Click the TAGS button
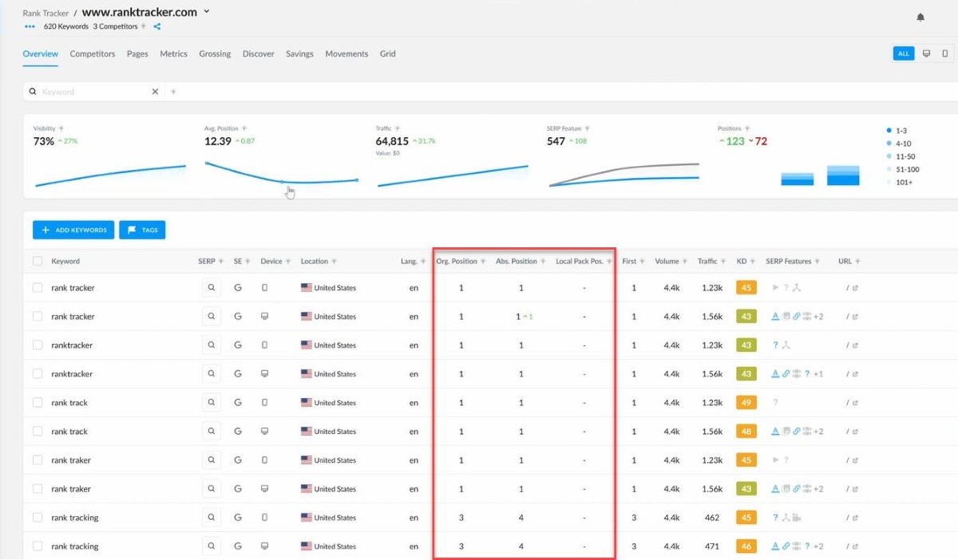 point(142,230)
